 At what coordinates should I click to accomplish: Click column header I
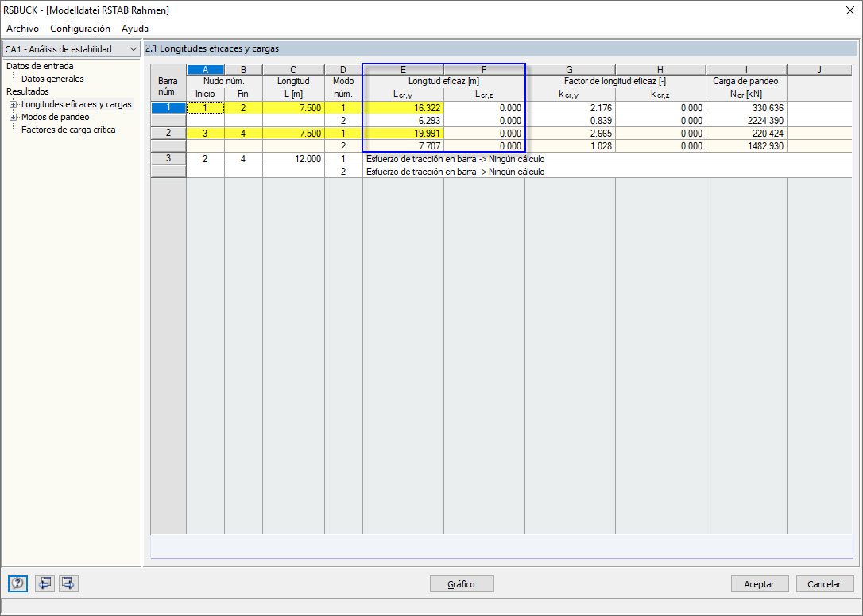pyautogui.click(x=746, y=69)
